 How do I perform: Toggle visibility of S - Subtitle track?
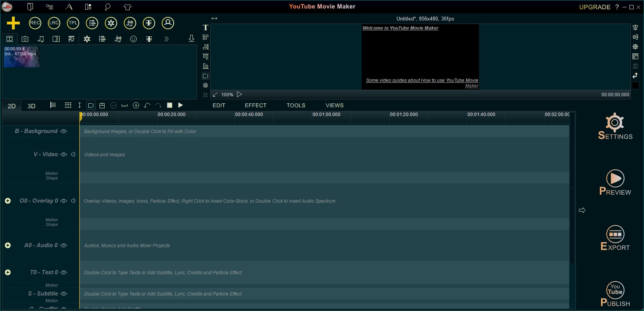[x=64, y=294]
